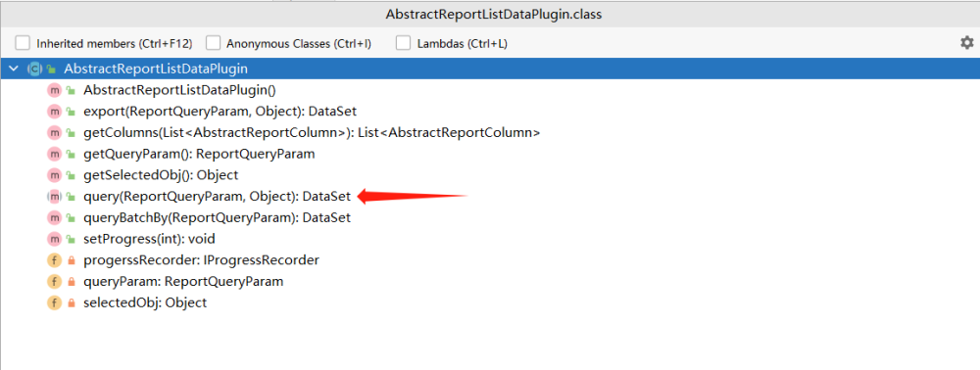Select the getQueryParam() method entry
The image size is (980, 370).
(x=199, y=154)
